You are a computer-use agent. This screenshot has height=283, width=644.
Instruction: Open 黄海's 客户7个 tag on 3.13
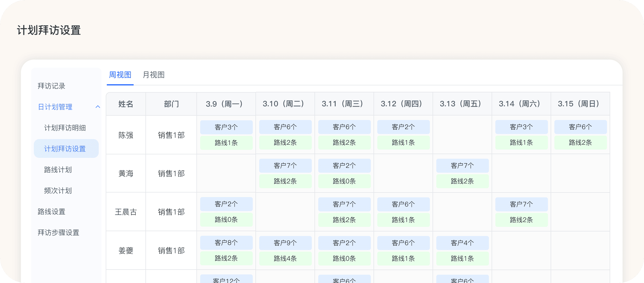(x=462, y=166)
